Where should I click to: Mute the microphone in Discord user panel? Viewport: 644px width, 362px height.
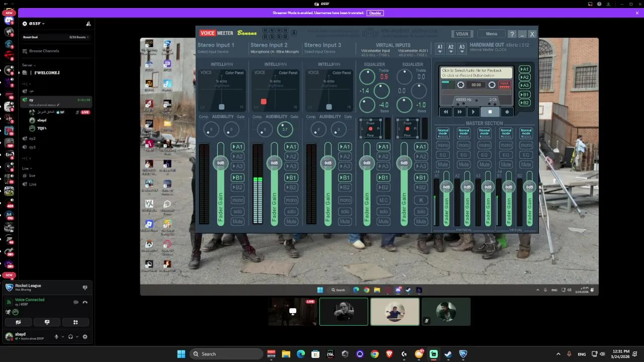(x=56, y=337)
